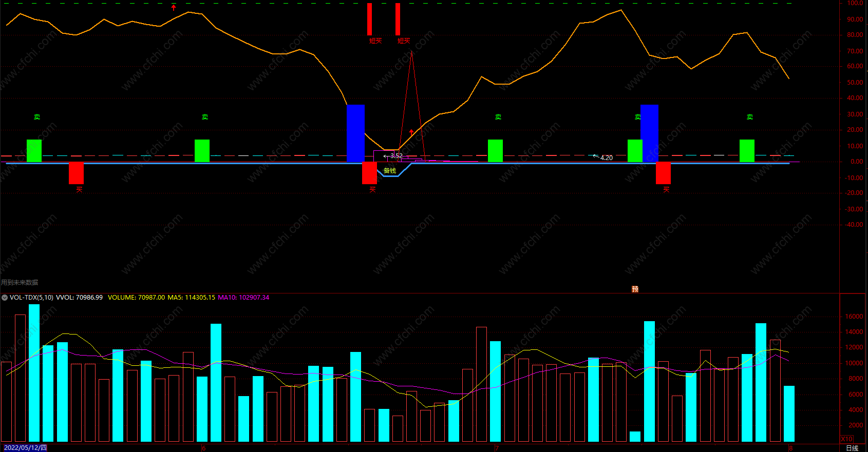
Task: Click the second blue signal bar near 4.20
Action: tap(649, 133)
